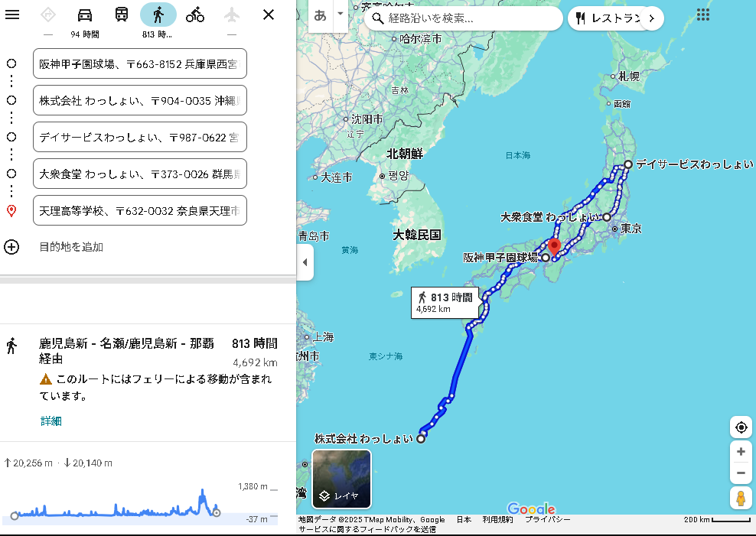This screenshot has width=756, height=536.
Task: Open the 詳細 route details link
Action: pos(51,421)
